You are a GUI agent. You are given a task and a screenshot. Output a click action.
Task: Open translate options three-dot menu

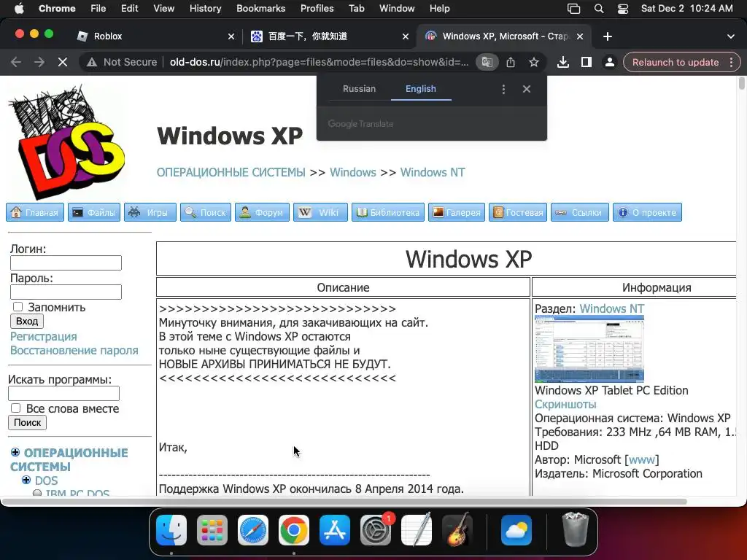(x=503, y=89)
